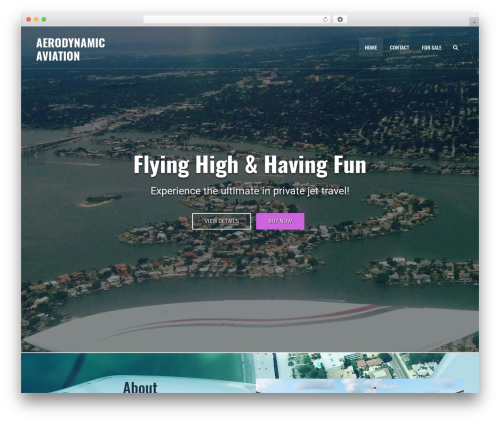Click the View Details button
Screen dimensions: 500x423
[221, 221]
